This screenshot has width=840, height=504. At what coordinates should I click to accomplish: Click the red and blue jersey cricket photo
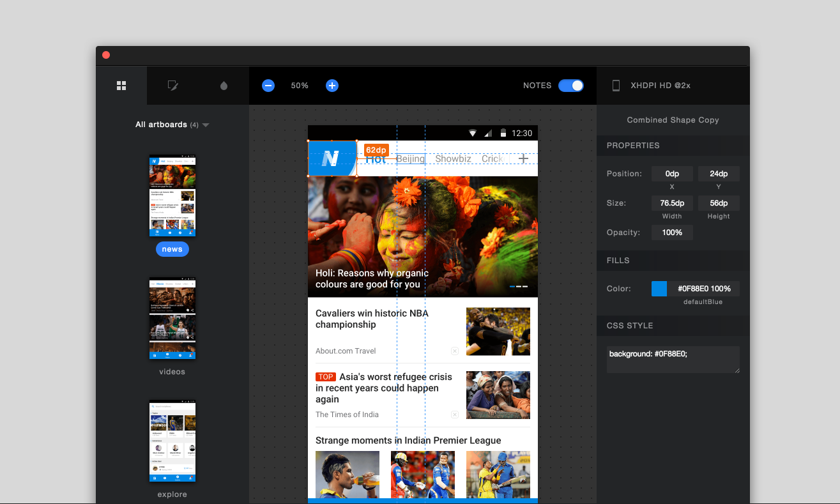[x=423, y=475]
